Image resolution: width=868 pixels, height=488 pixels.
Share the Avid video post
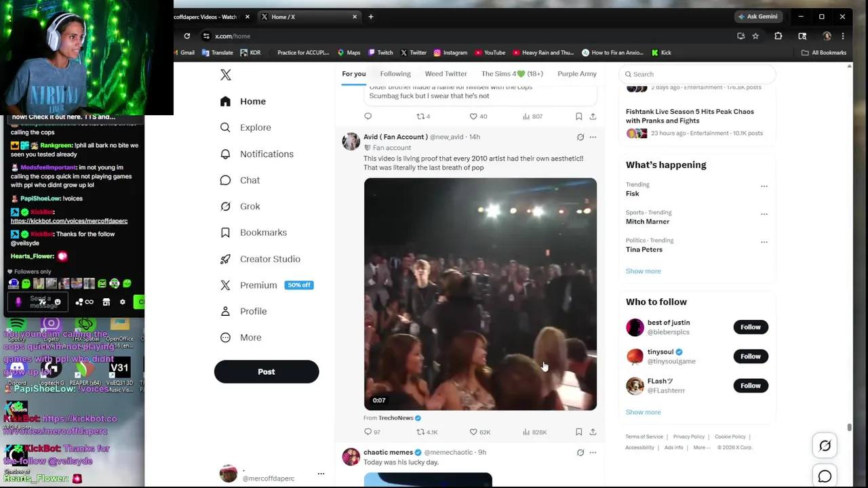click(x=593, y=432)
